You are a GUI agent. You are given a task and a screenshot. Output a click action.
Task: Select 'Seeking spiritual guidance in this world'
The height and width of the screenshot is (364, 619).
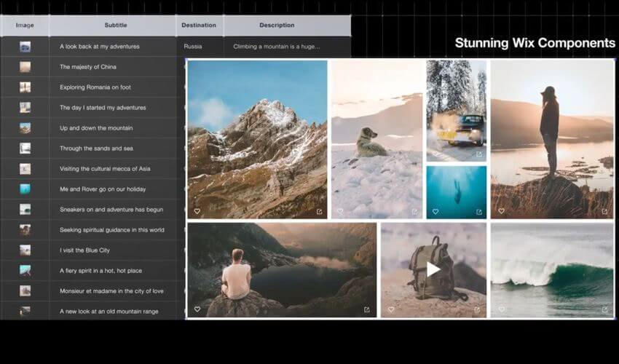point(112,230)
